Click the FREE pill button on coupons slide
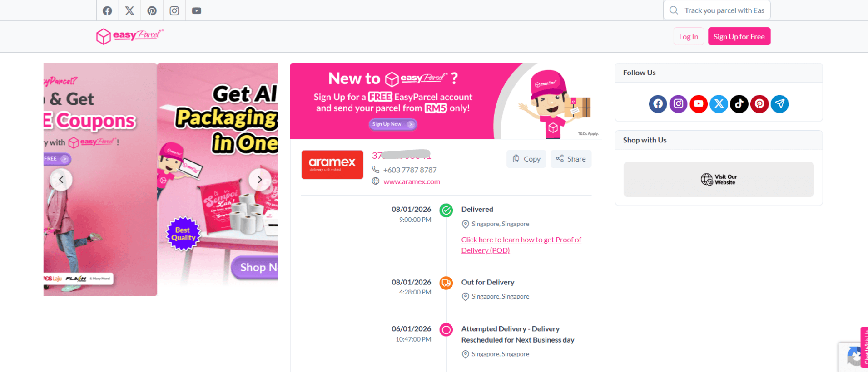 click(57, 159)
